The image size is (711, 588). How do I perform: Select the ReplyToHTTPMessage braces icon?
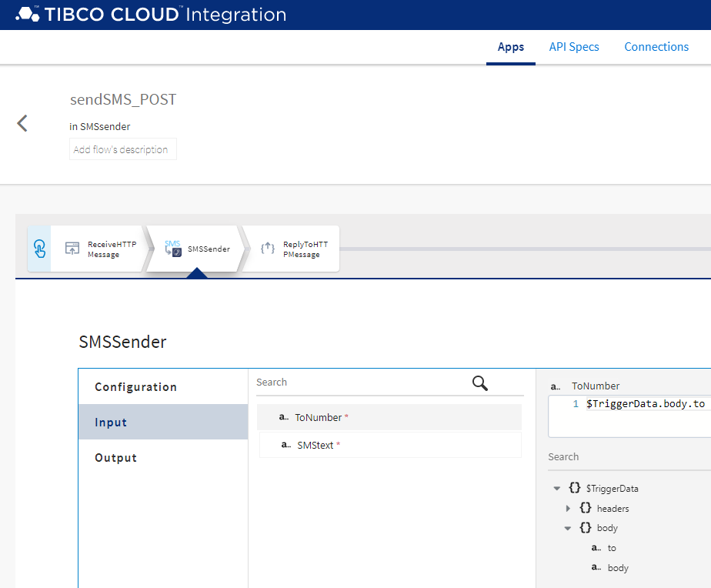pos(268,248)
